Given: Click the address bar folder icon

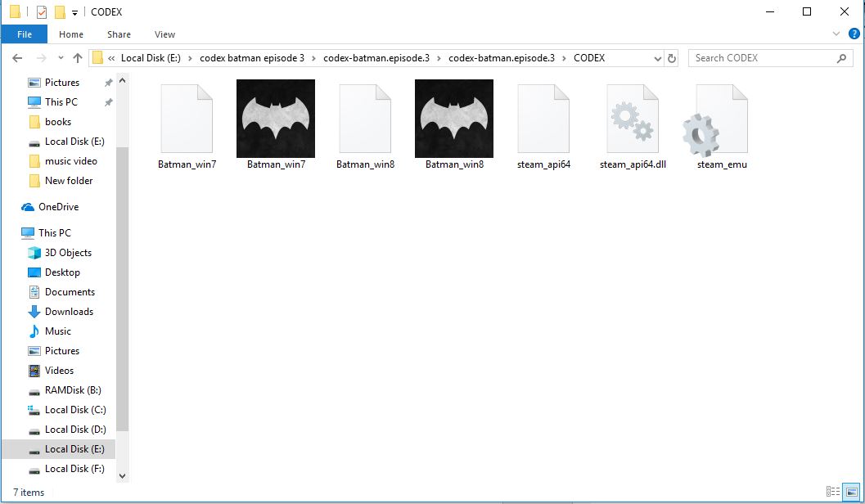Looking at the screenshot, I should (97, 58).
